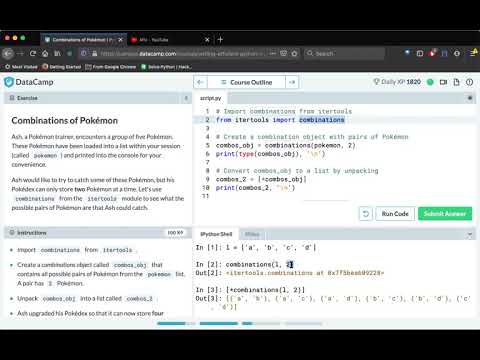Image resolution: width=480 pixels, height=360 pixels.
Task: Switch to the Slides tab
Action: (x=252, y=234)
